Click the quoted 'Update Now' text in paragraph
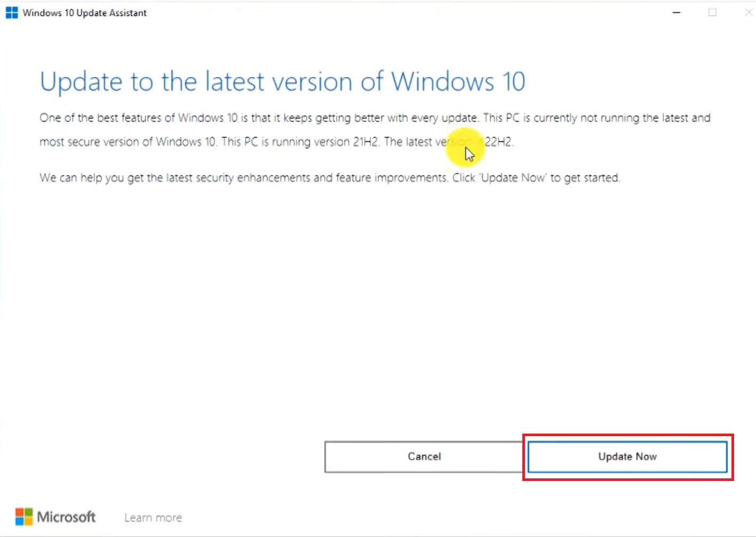The width and height of the screenshot is (756, 537). pos(514,178)
